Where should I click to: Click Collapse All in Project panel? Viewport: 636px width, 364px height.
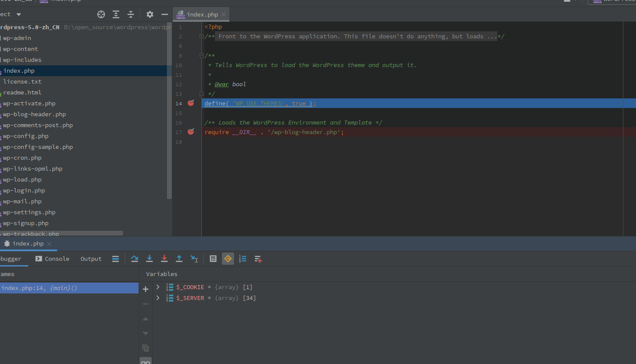pyautogui.click(x=131, y=14)
